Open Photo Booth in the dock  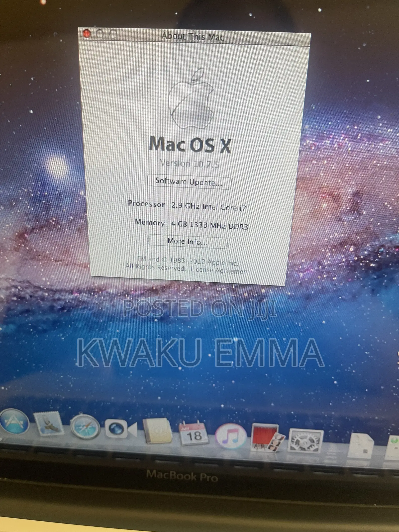[268, 438]
